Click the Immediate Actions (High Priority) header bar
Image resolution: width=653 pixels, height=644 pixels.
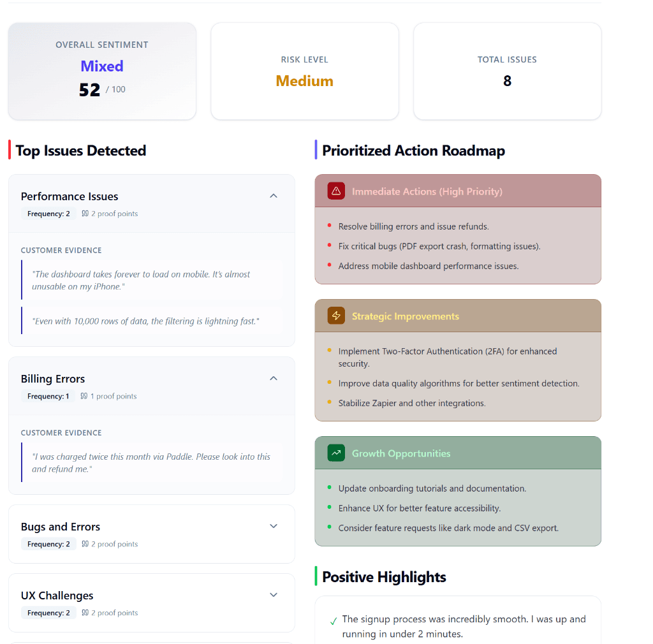tap(457, 191)
